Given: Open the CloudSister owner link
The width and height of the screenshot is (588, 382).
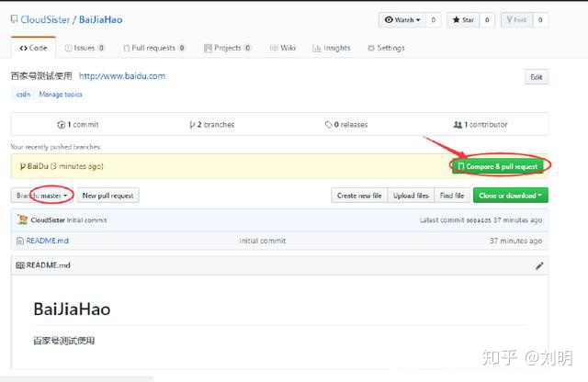Looking at the screenshot, I should (45, 19).
